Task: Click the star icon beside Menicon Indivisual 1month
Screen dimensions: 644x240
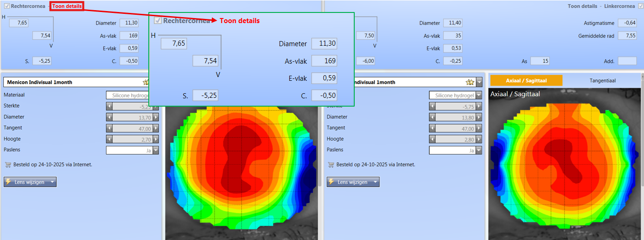Action: [146, 82]
